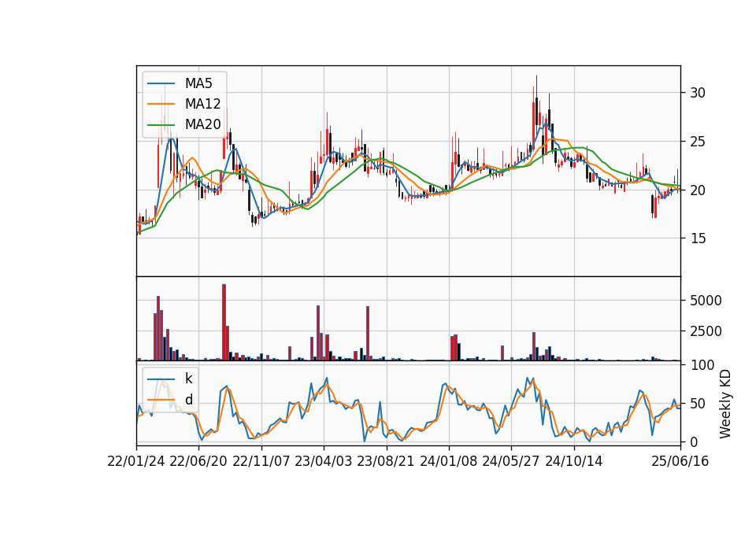
Task: Click the d legend label in KD panel
Action: click(188, 400)
